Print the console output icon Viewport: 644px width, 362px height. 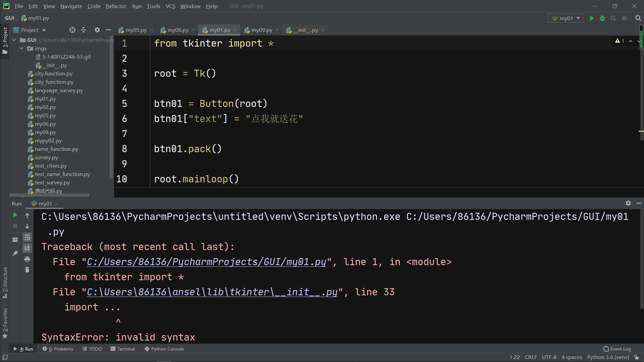tap(27, 259)
